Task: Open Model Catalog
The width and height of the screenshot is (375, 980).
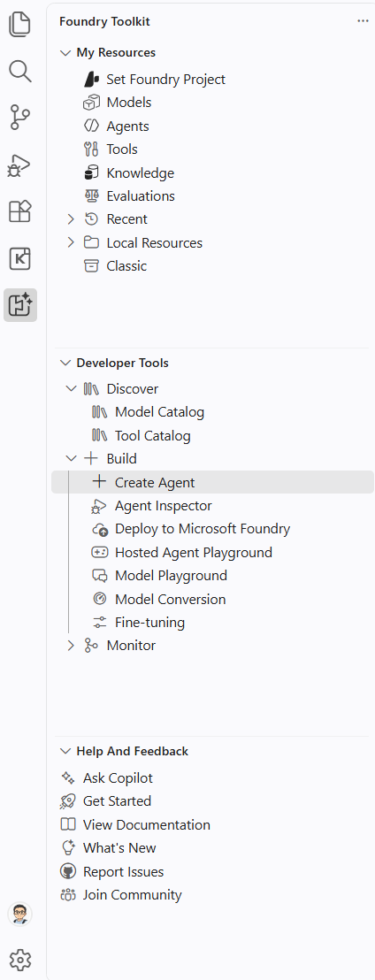Action: tap(159, 412)
